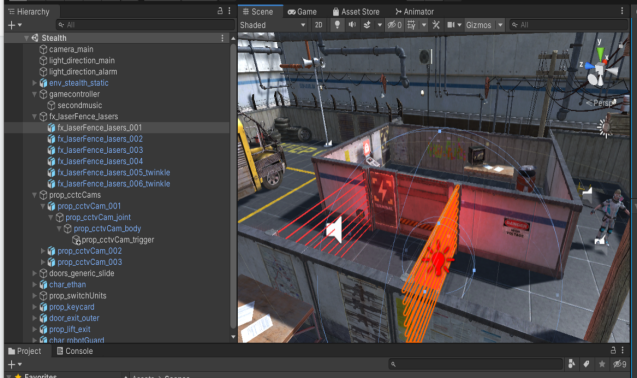The width and height of the screenshot is (637, 378).
Task: Click orientation gizmo Y axis cone
Action: click(600, 53)
